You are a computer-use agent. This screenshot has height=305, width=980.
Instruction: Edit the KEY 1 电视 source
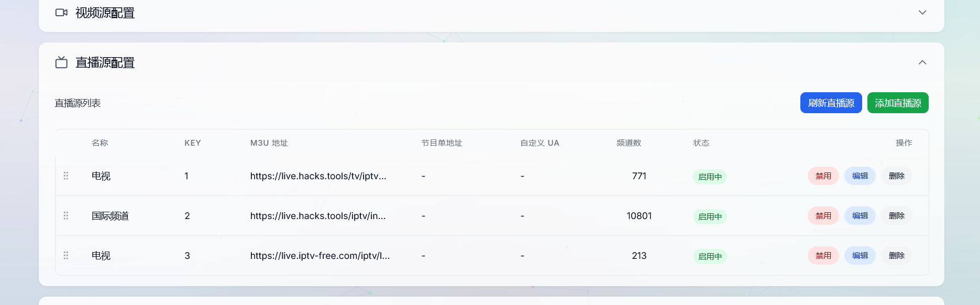point(860,176)
